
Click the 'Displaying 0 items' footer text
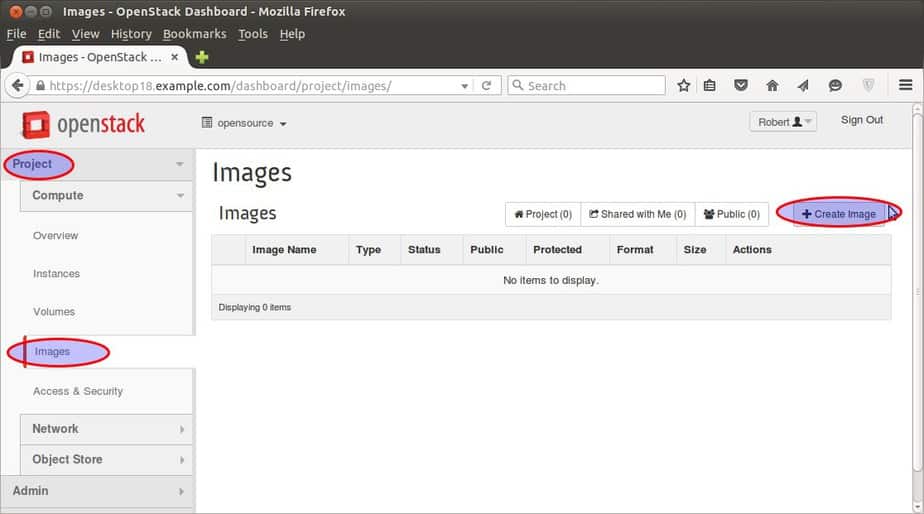255,308
